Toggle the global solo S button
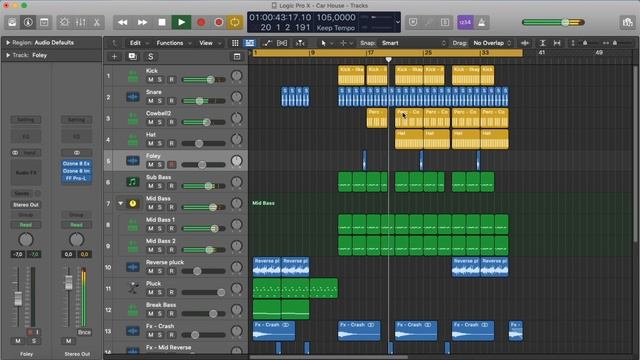This screenshot has width=640, height=360. 151,57
